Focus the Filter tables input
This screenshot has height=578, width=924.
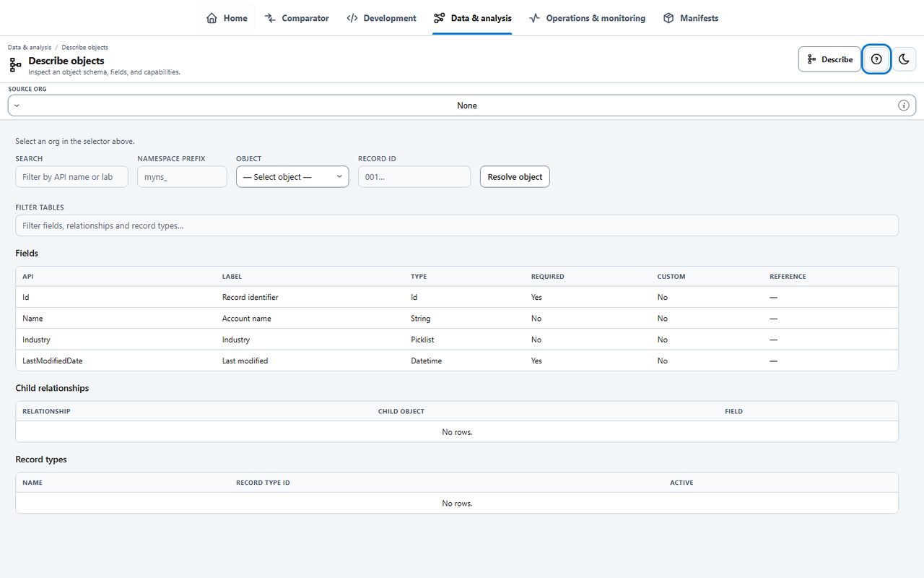tap(457, 225)
